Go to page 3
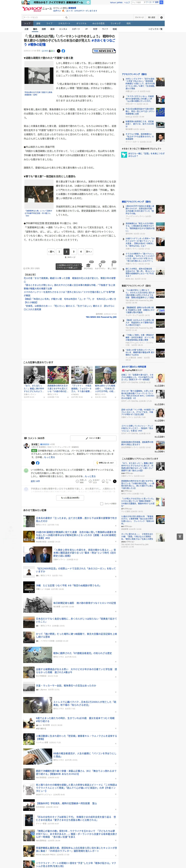The height and width of the screenshot is (868, 186). click(x=74, y=251)
